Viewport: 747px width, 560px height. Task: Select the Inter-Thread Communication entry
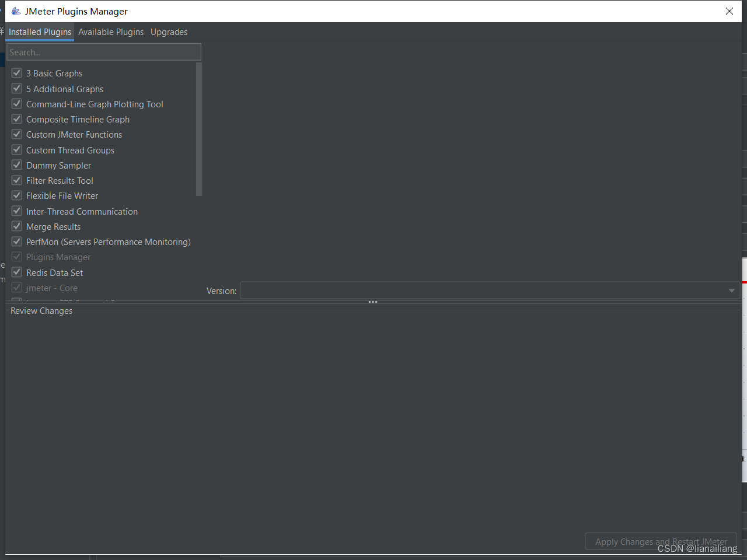pyautogui.click(x=82, y=212)
